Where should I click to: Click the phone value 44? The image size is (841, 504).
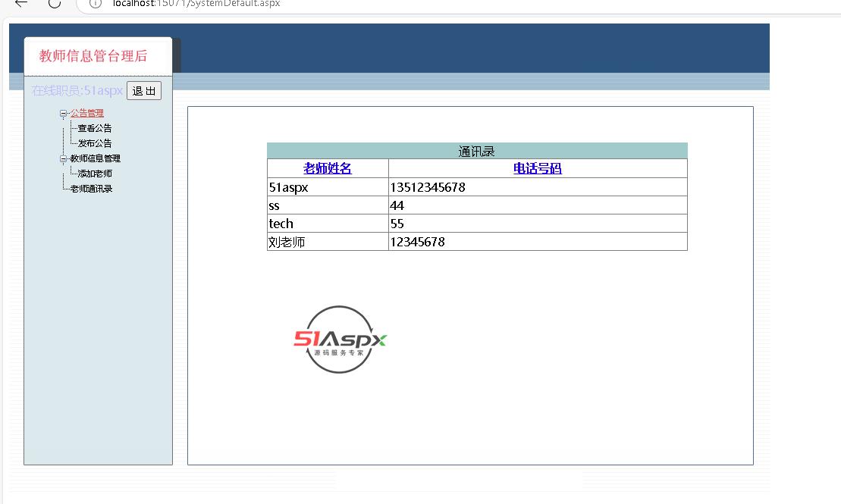[397, 205]
